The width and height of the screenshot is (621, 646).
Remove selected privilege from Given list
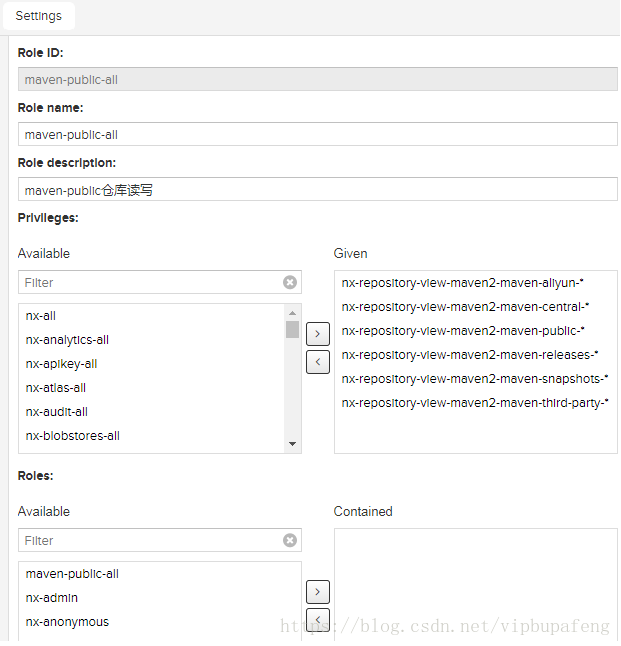pyautogui.click(x=318, y=362)
